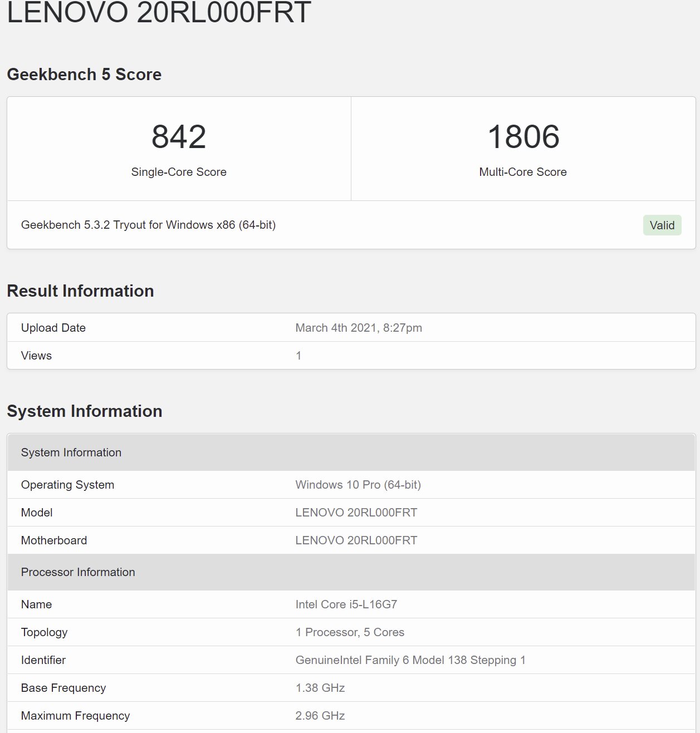The height and width of the screenshot is (733, 700).
Task: Select the single-core score value 842
Action: 179,137
